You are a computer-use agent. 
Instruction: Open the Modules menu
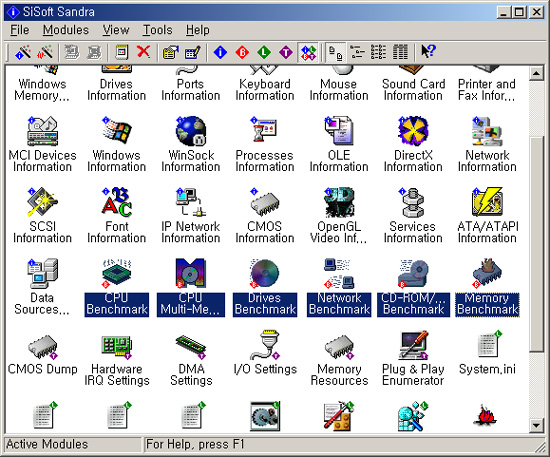[x=66, y=30]
